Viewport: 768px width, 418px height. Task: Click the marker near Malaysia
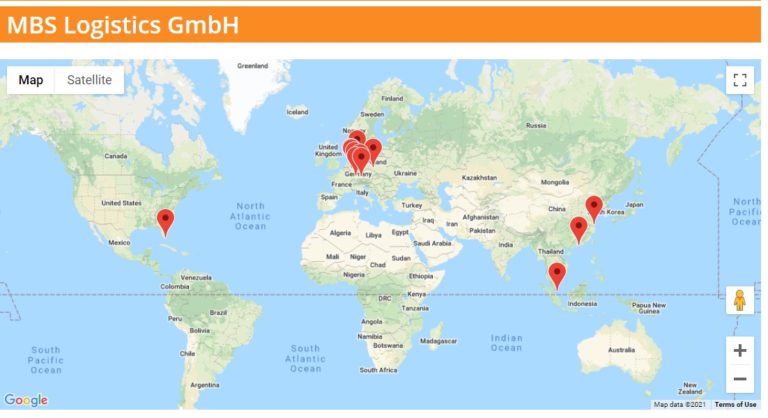pyautogui.click(x=557, y=276)
